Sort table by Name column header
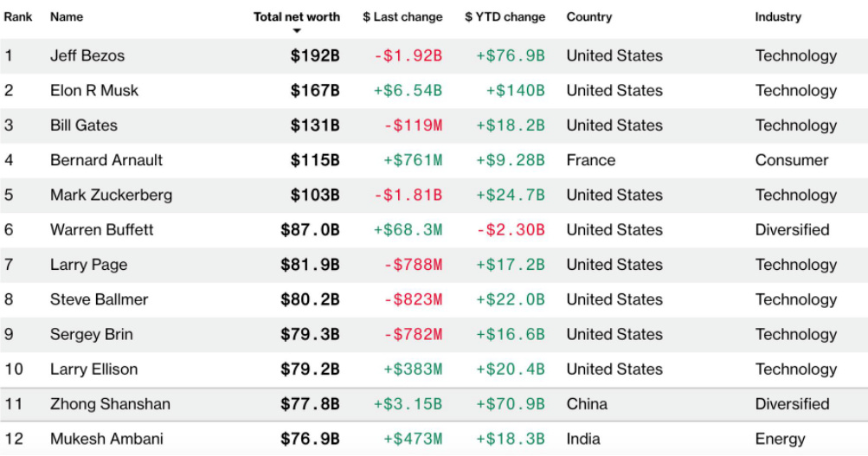The width and height of the screenshot is (868, 456). pos(67,16)
